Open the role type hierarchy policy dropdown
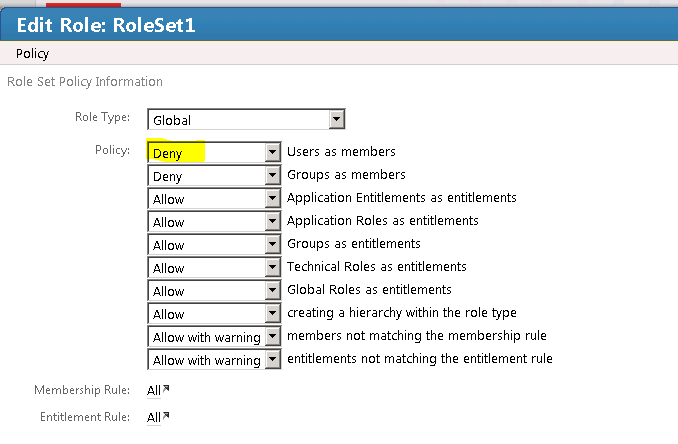Viewport: 678px width, 444px height. [x=272, y=314]
